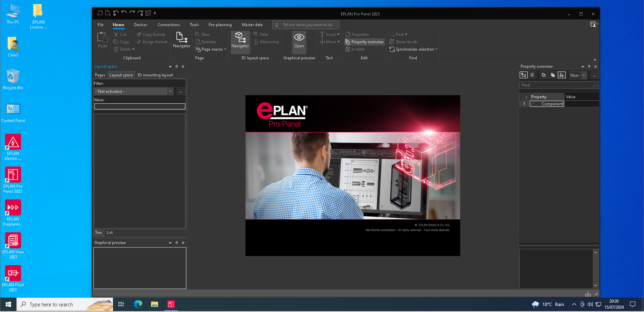Screen dimensions: 644x312
Task: Switch to the Pages tab
Action: 100,75
